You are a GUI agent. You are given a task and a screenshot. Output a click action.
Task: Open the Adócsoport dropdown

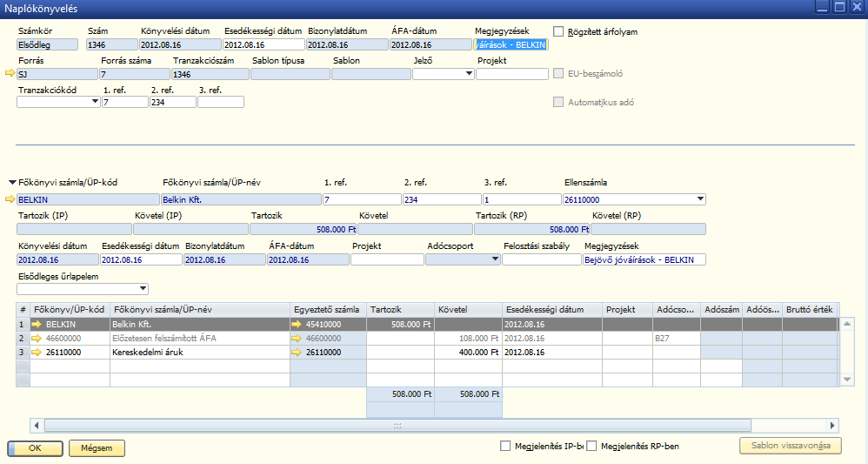click(495, 259)
